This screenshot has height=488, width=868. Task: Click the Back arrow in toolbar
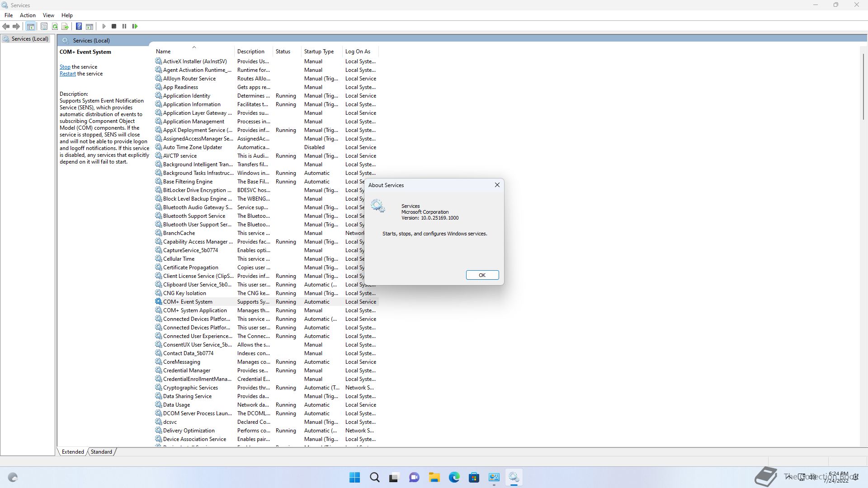click(6, 26)
